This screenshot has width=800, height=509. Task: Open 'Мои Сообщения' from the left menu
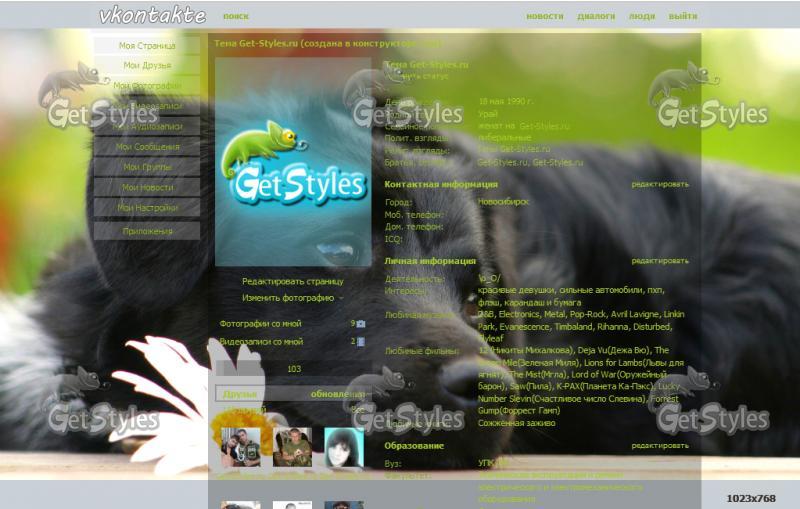(147, 147)
